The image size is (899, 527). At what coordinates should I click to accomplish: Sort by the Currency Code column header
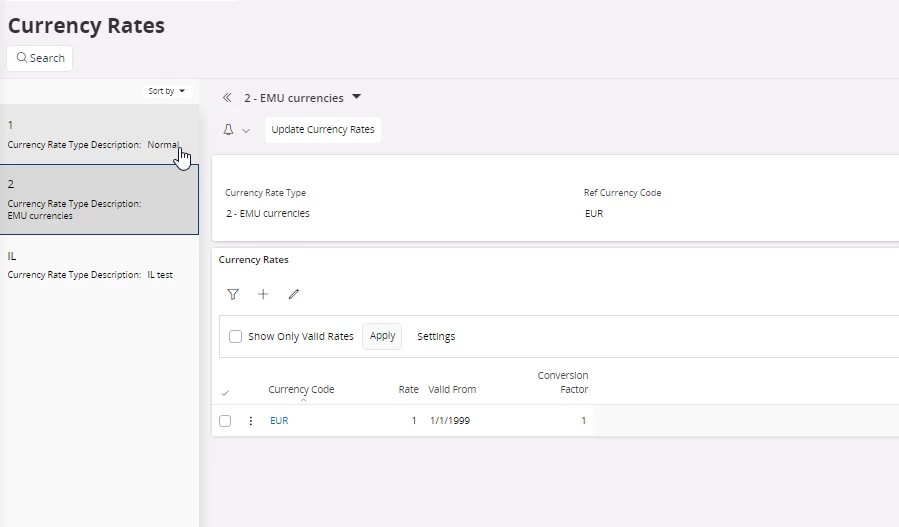click(301, 389)
